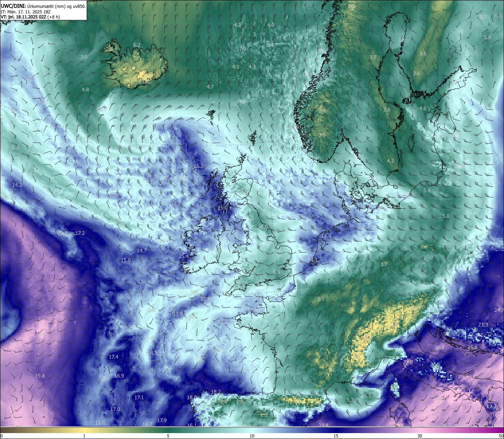Click the '14.2' value at the left edge
Image resolution: width=504 pixels, height=439 pixels.
(x=17, y=185)
